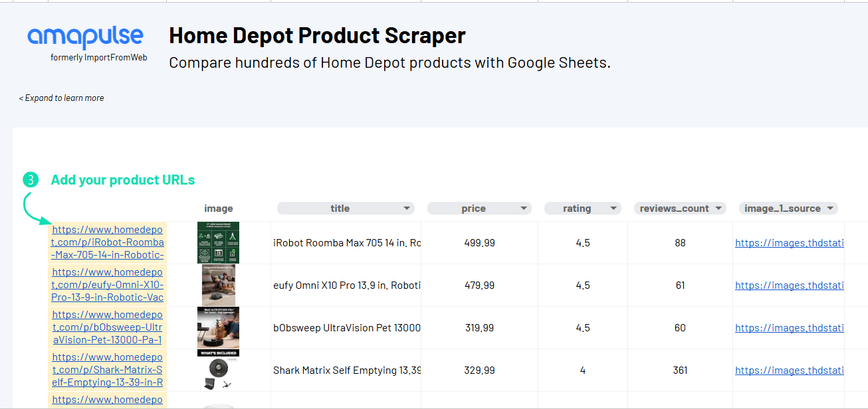Open the price column filter dropdown
This screenshot has height=409, width=868.
[524, 208]
